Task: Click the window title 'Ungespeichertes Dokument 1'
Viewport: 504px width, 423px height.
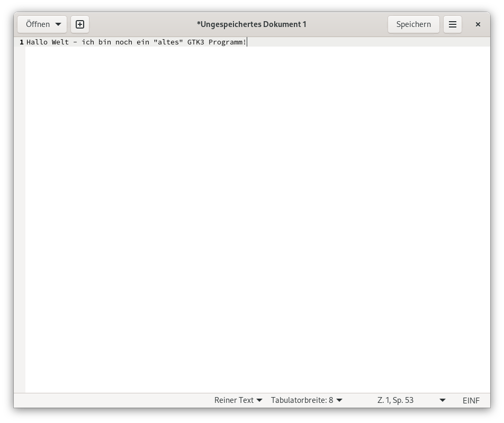Action: point(251,24)
